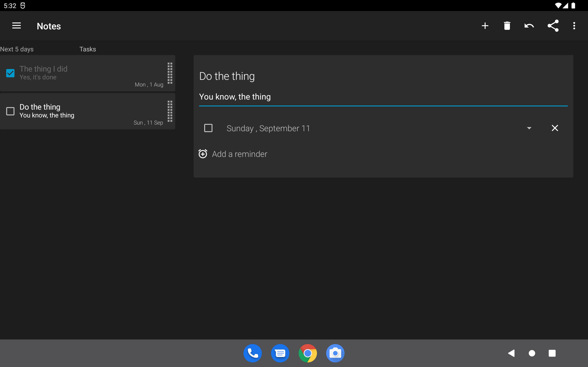Switch to the 'Next 5 days' tab

pyautogui.click(x=17, y=49)
